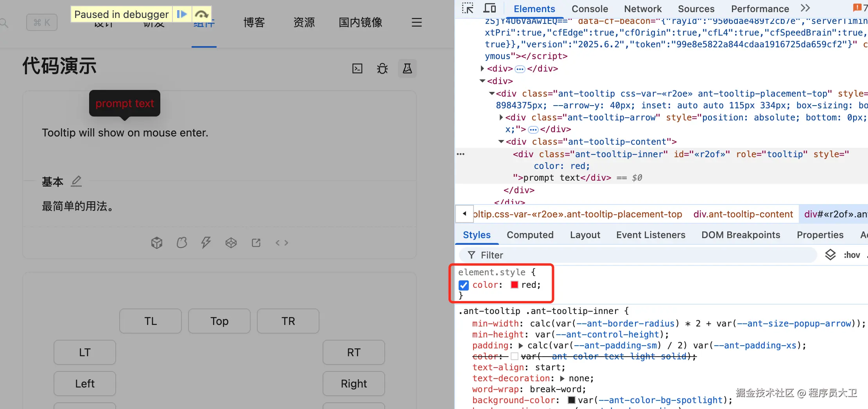Open demo in CodePen icon

point(231,243)
